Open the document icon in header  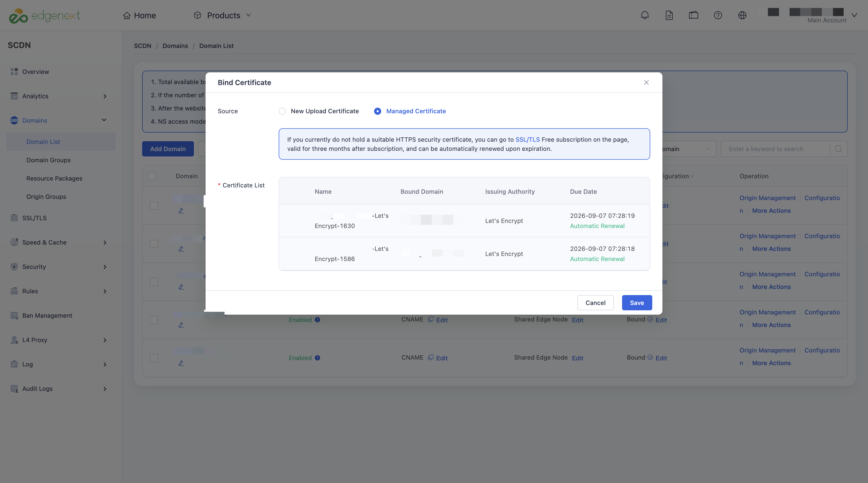click(669, 15)
